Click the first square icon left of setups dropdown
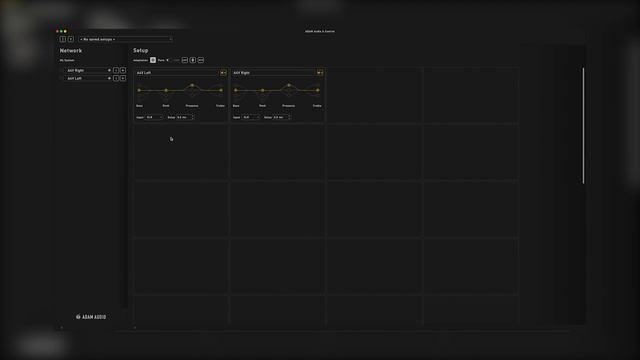This screenshot has width=640, height=360. (x=62, y=39)
